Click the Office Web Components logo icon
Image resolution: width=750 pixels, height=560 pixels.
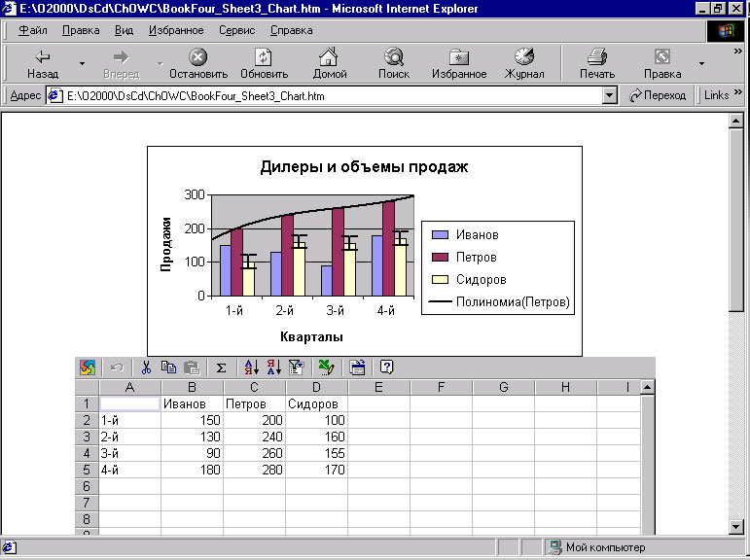(x=88, y=367)
